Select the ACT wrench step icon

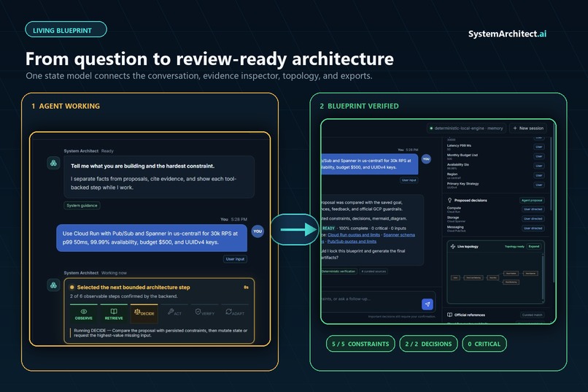pos(171,312)
